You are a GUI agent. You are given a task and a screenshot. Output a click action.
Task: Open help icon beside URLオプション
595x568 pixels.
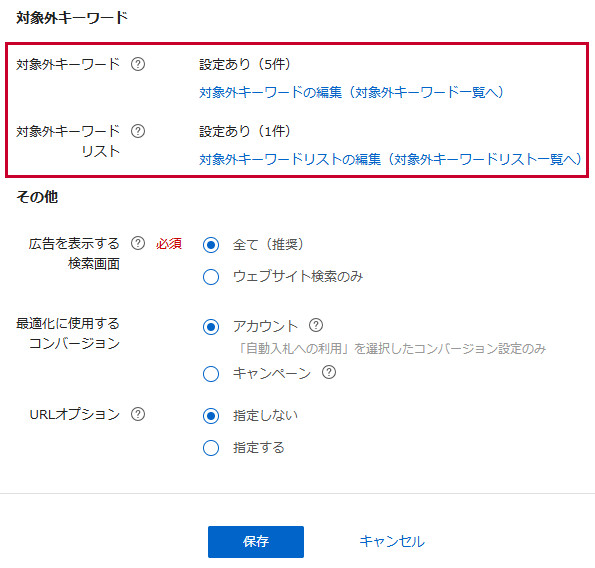[x=138, y=414]
